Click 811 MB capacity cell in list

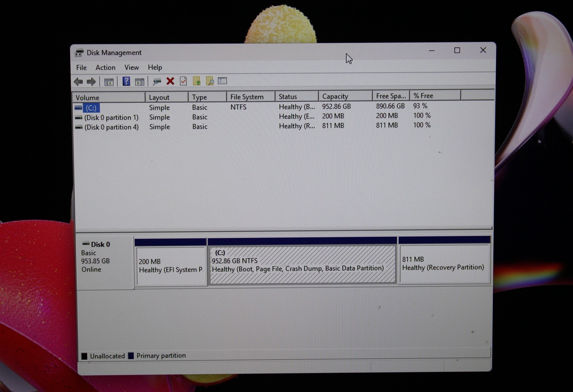[333, 126]
